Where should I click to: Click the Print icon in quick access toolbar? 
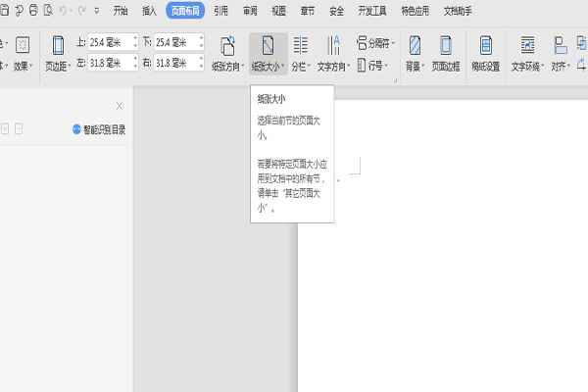(33, 11)
